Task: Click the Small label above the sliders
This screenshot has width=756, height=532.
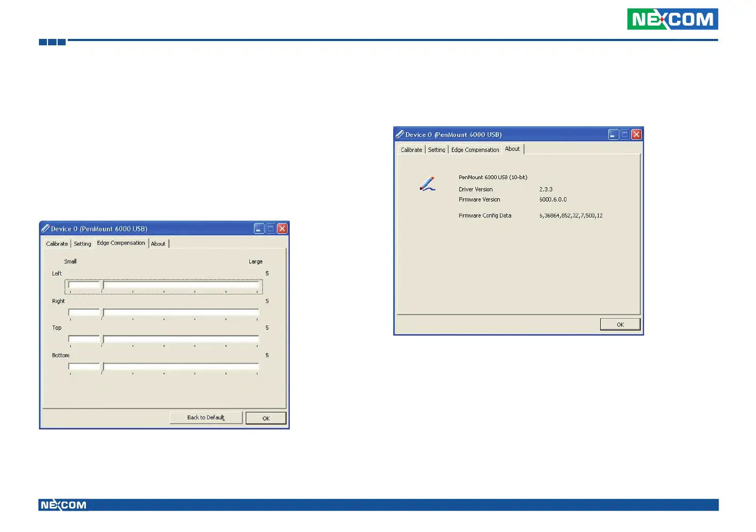Action: 70,261
